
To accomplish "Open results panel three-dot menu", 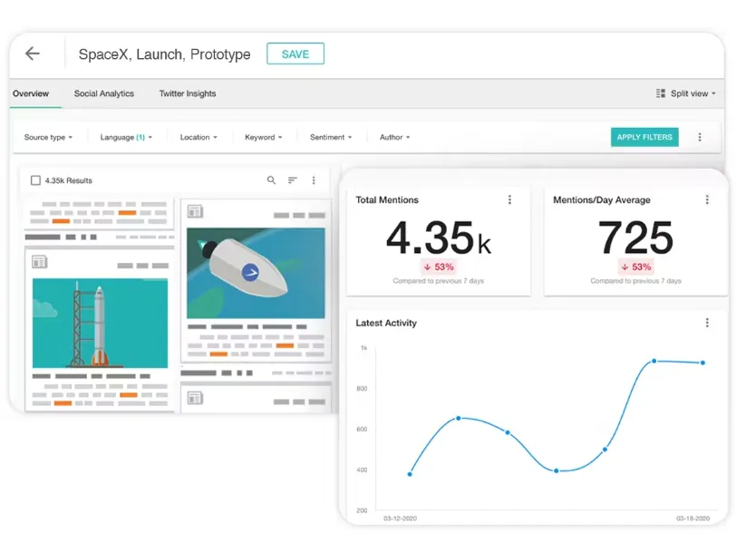I will click(x=314, y=179).
